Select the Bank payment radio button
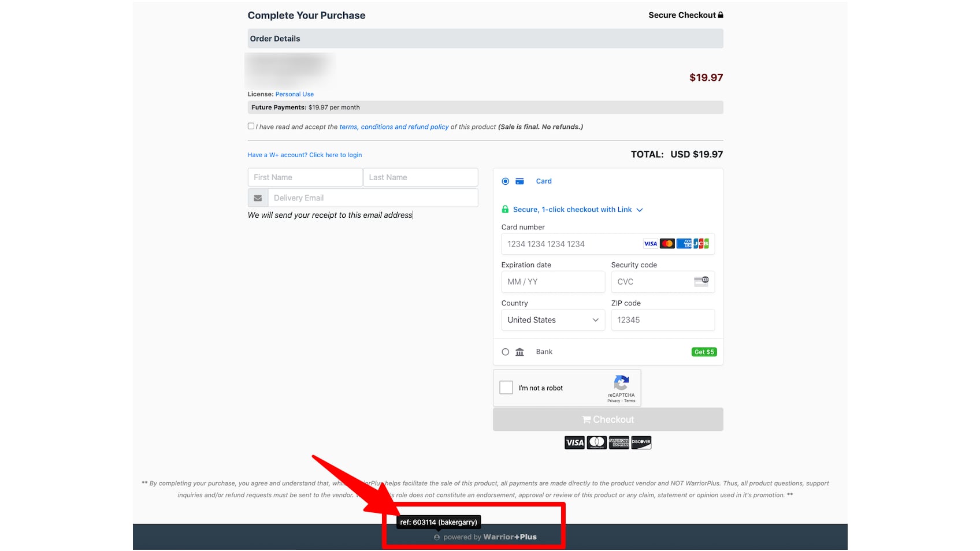Screen dimensions: 980x551 click(506, 352)
